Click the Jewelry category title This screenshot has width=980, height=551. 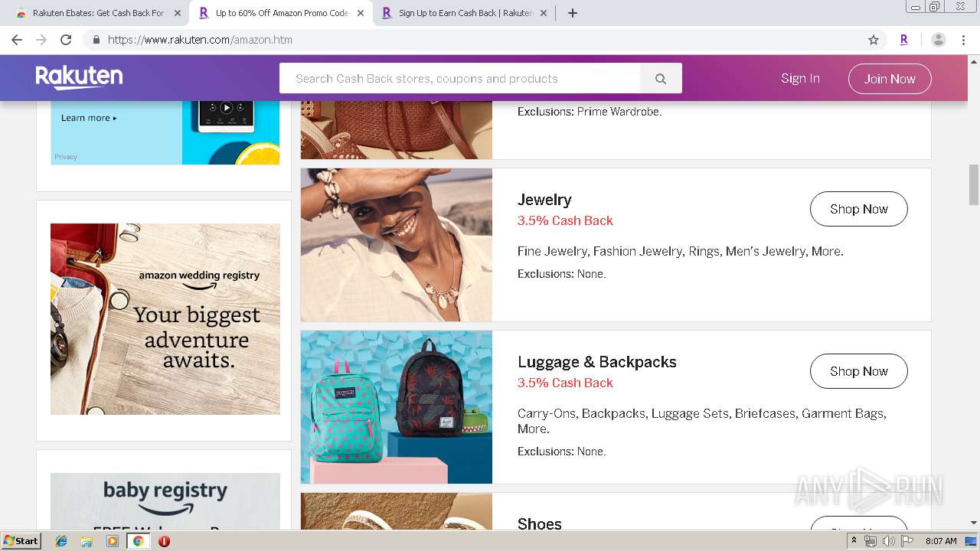tap(544, 200)
